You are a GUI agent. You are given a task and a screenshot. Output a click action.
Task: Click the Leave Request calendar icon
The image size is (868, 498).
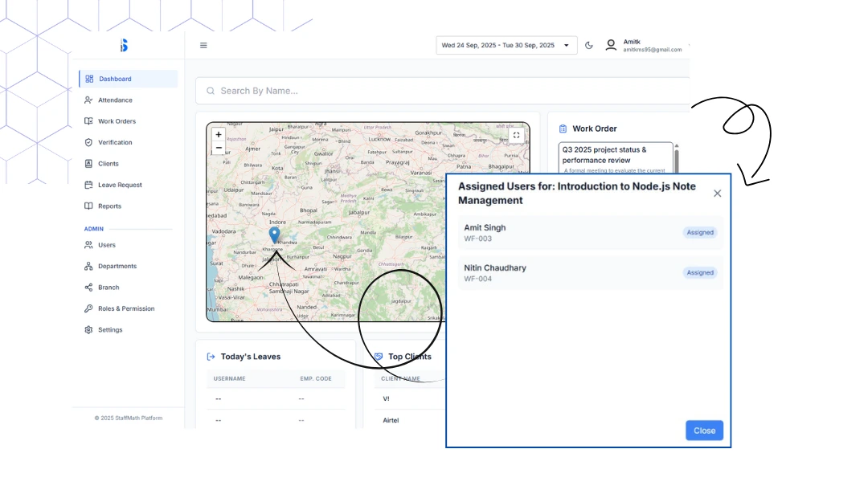pyautogui.click(x=88, y=185)
